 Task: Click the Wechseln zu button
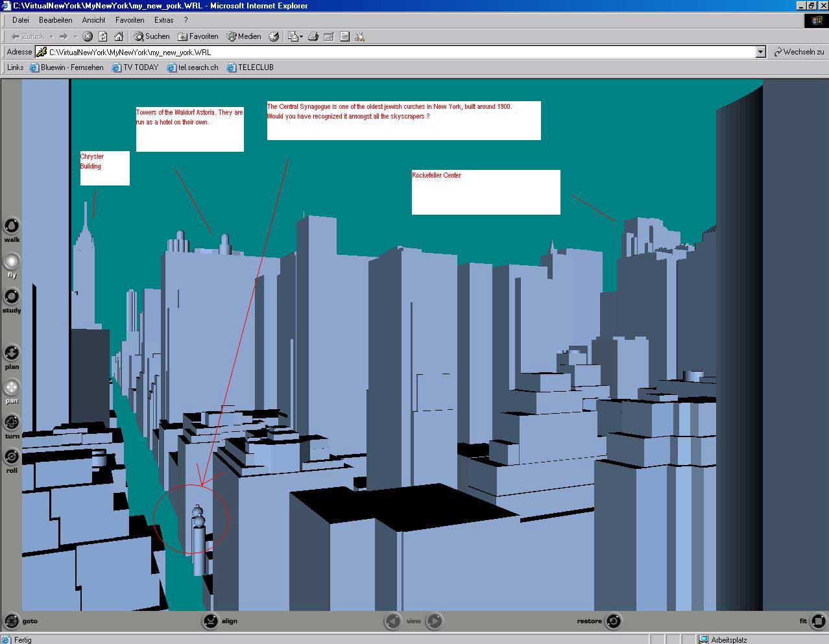(799, 52)
